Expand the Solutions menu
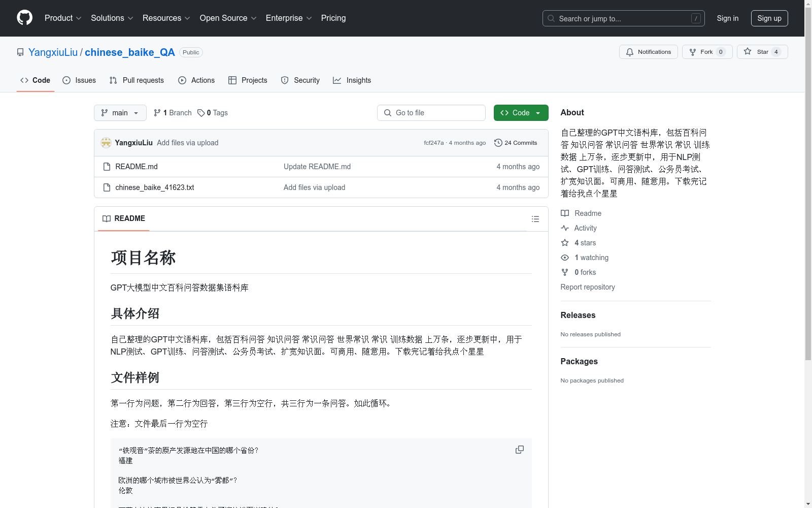 click(x=112, y=18)
